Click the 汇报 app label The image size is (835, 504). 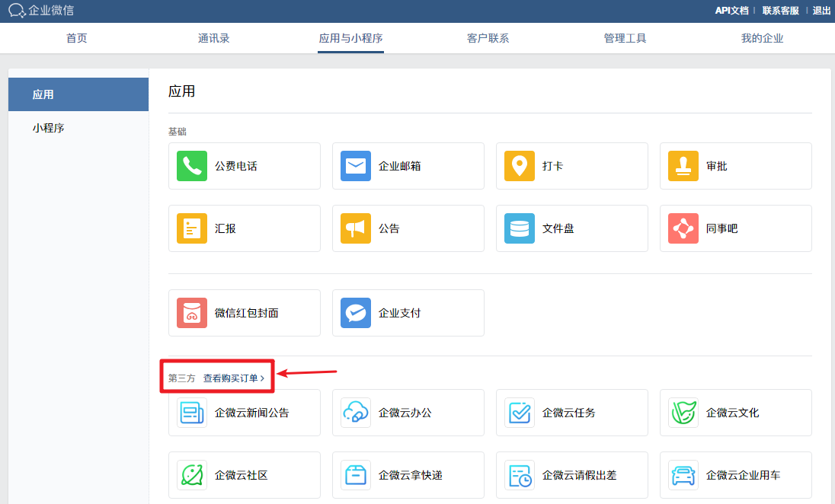pos(226,228)
